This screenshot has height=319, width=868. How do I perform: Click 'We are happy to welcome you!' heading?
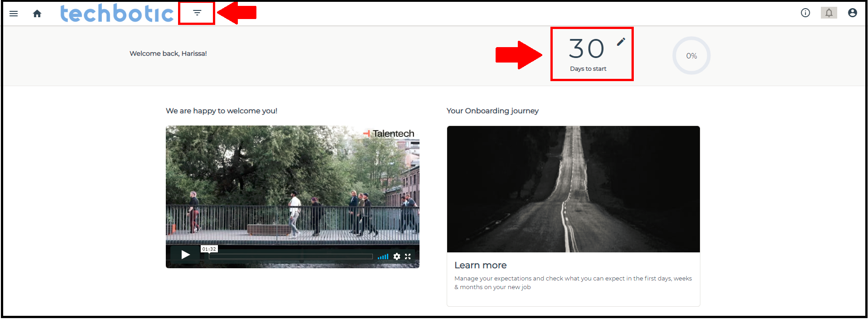pos(222,111)
